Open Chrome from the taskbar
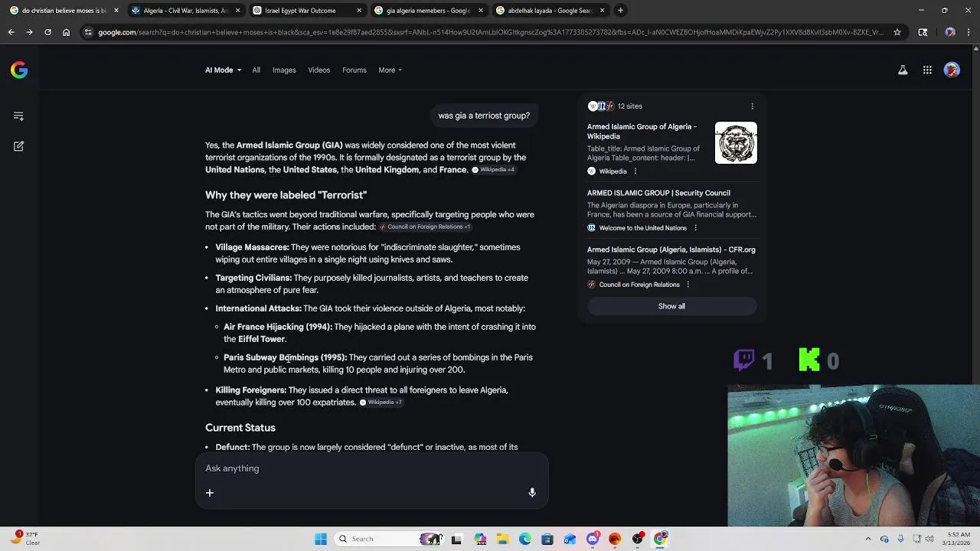The width and height of the screenshot is (980, 551). pos(660,539)
